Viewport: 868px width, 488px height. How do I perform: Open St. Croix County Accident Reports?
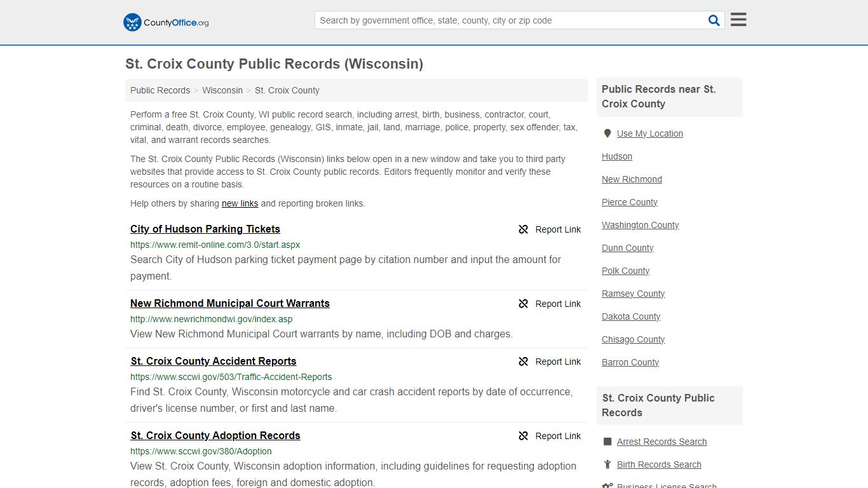tap(214, 361)
